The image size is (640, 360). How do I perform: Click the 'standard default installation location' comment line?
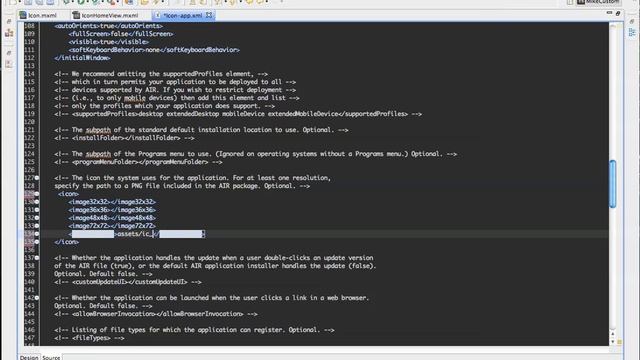pyautogui.click(x=201, y=130)
